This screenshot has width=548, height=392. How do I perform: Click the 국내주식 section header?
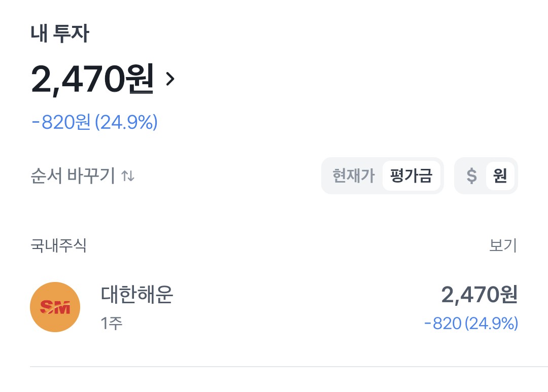coord(58,245)
